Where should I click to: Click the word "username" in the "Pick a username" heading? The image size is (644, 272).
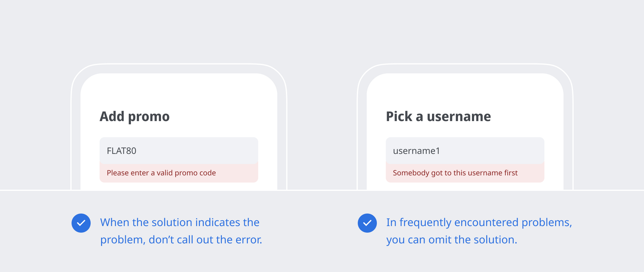click(459, 116)
